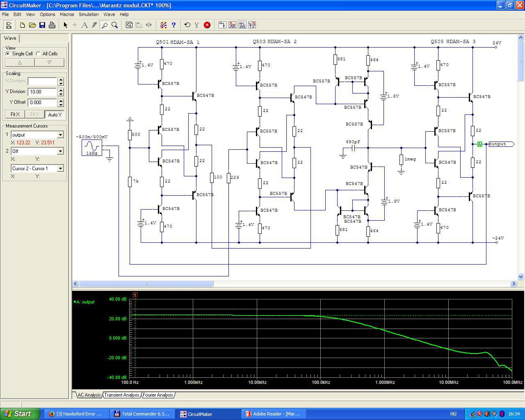
Task: Click the Auto Y button
Action: click(55, 114)
